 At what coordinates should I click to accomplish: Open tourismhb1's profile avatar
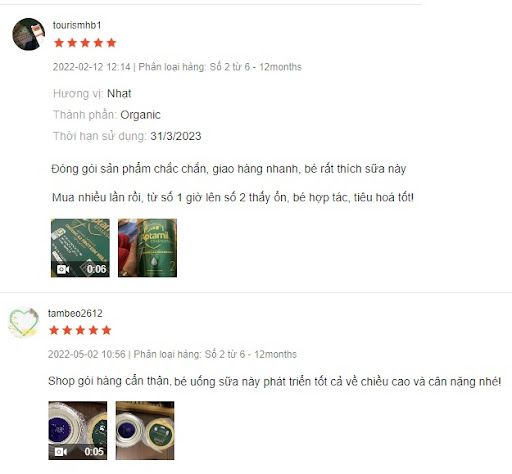coord(28,34)
